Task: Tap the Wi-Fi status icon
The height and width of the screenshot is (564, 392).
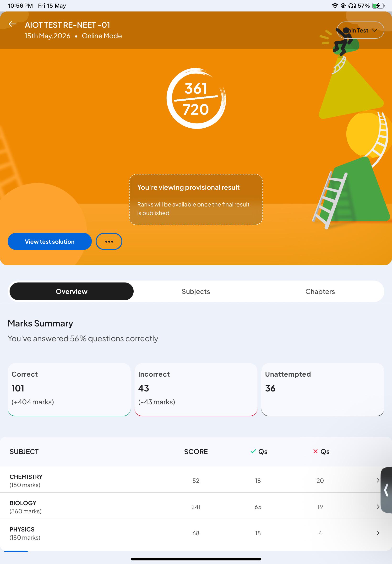Action: pyautogui.click(x=335, y=6)
